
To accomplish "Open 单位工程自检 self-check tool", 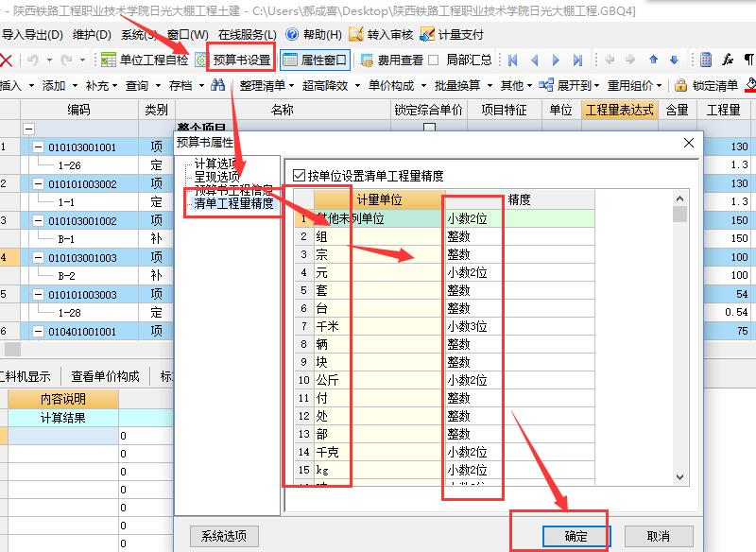I will coord(145,60).
